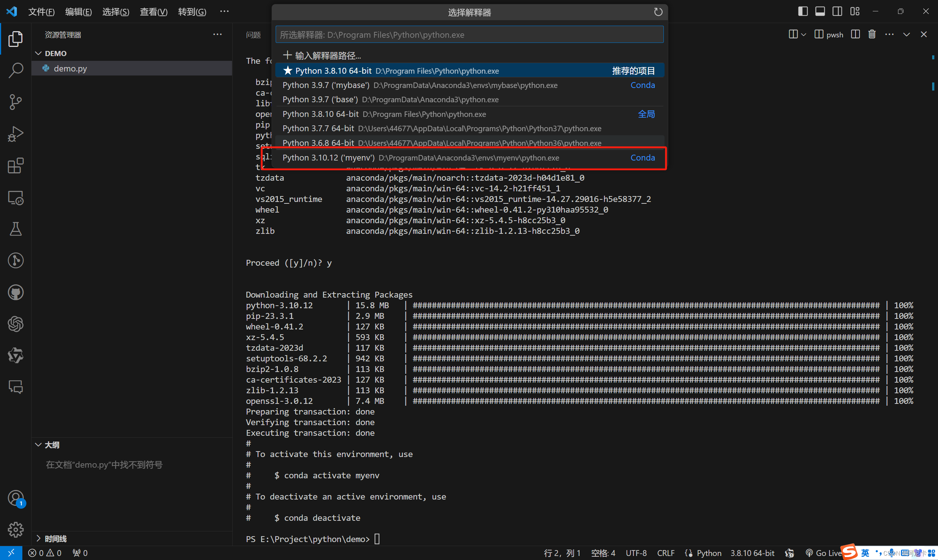Open the Git Graph activity icon

[x=15, y=261]
